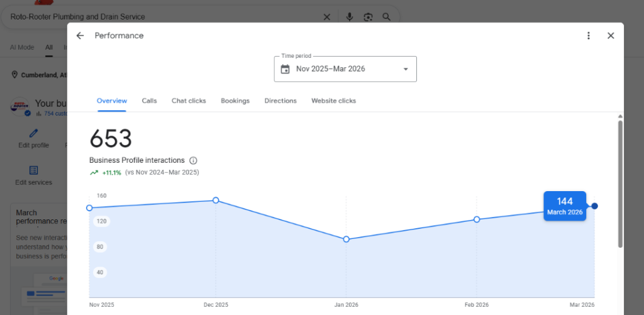Close the Performance dialog

(x=611, y=36)
